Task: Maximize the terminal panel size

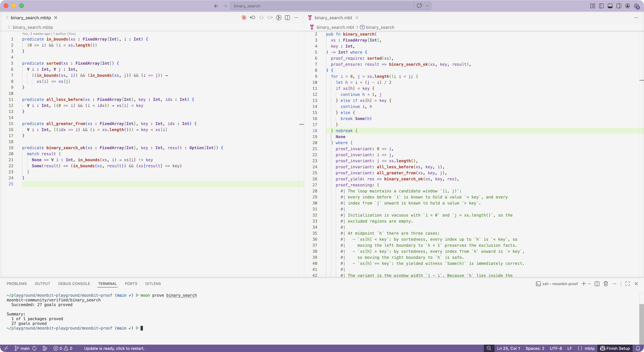Action: pyautogui.click(x=628, y=284)
